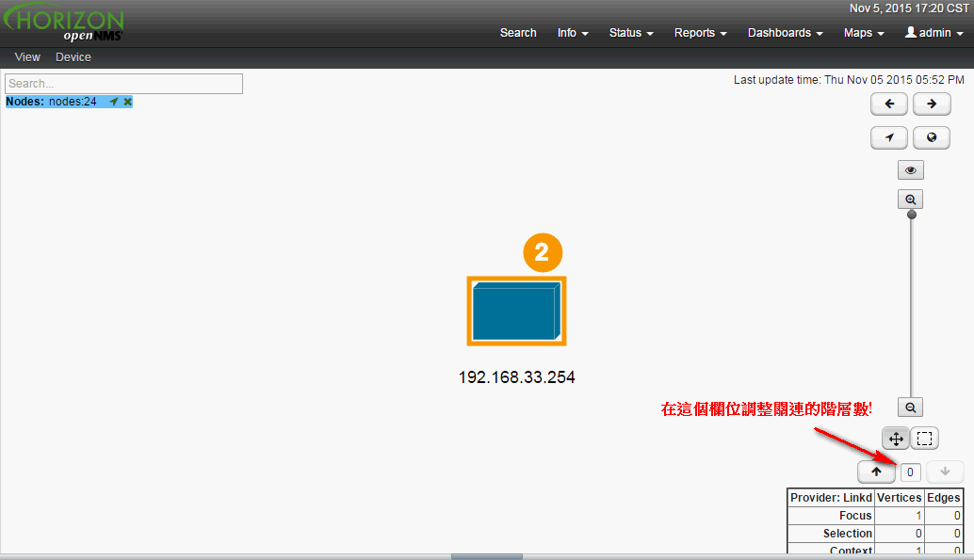Viewport: 974px width, 560px height.
Task: Remove nodes:24 from focus
Action: point(128,102)
